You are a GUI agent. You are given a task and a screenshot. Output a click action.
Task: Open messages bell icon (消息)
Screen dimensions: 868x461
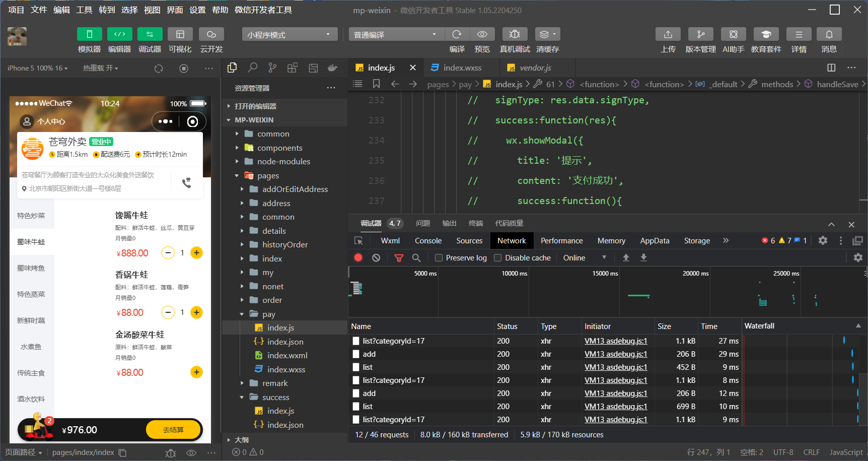point(829,34)
